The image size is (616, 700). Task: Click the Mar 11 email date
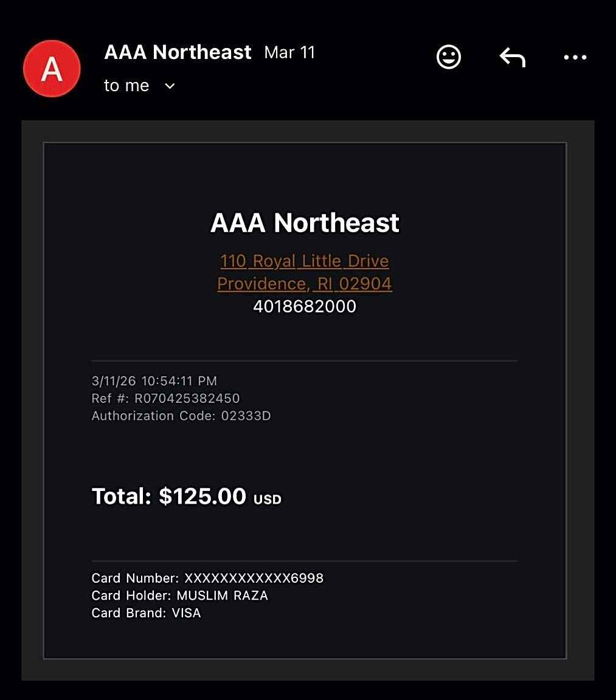(x=289, y=52)
